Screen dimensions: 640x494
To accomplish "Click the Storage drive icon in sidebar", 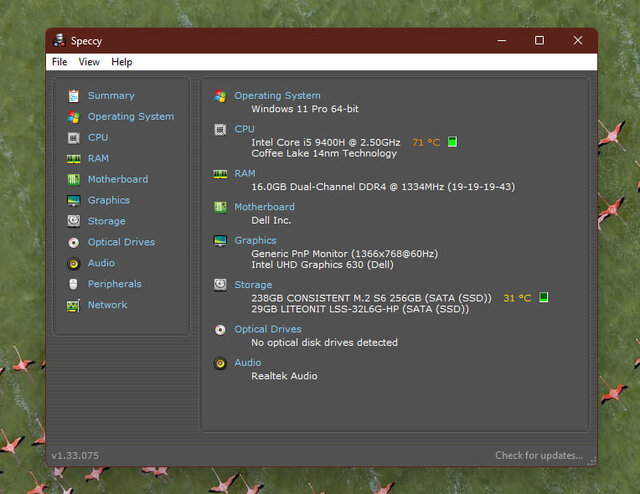I will click(73, 221).
